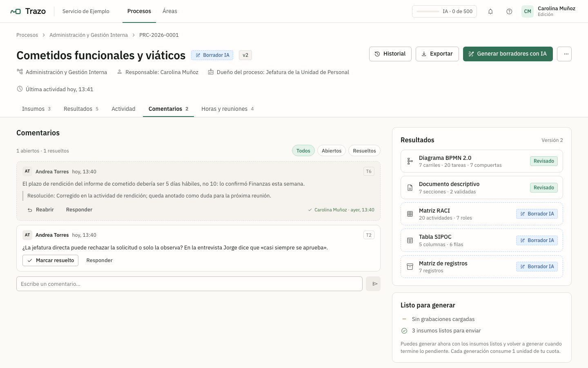Click Responder on the T6 comment

click(79, 210)
